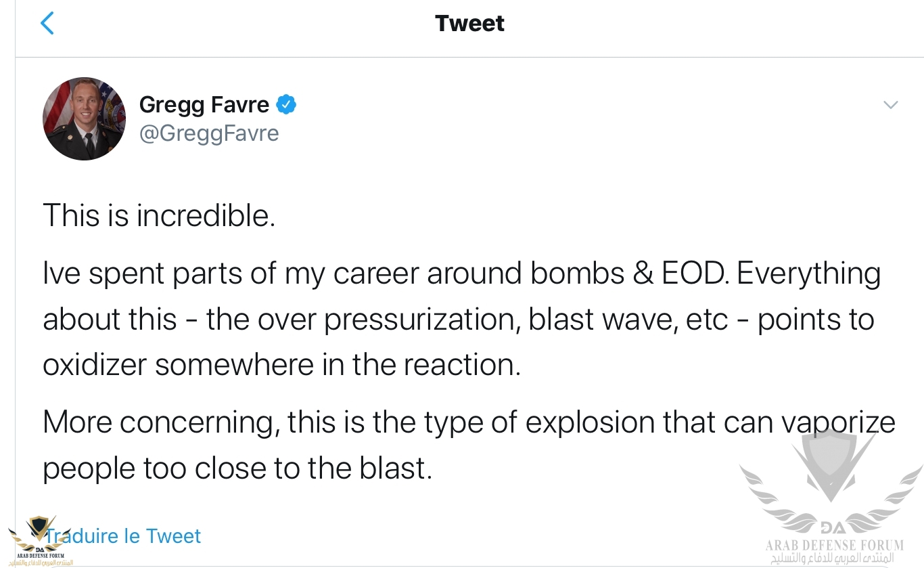924x568 pixels.
Task: Click the blue verified badge
Action: point(286,105)
